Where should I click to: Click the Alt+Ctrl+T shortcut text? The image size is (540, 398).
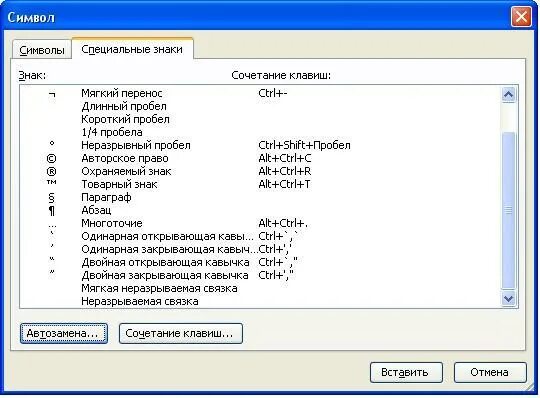[284, 184]
